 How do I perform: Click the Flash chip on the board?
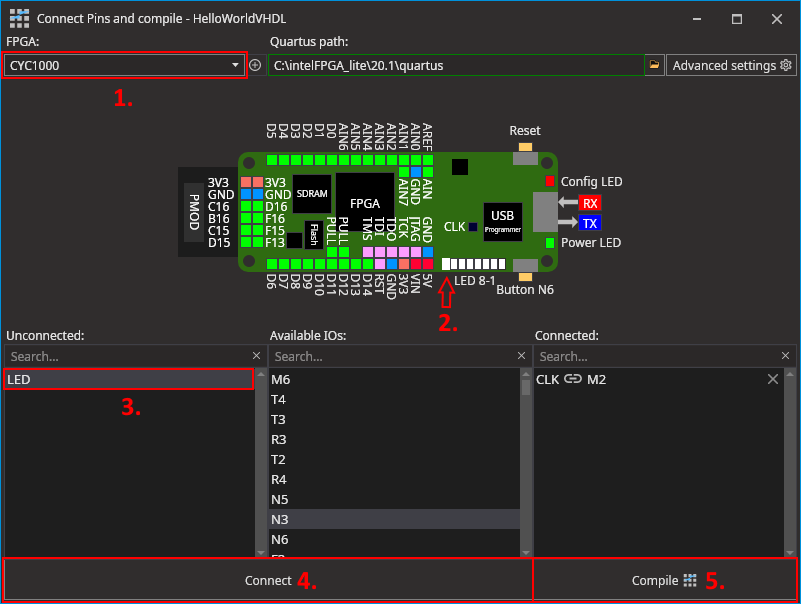pyautogui.click(x=314, y=235)
